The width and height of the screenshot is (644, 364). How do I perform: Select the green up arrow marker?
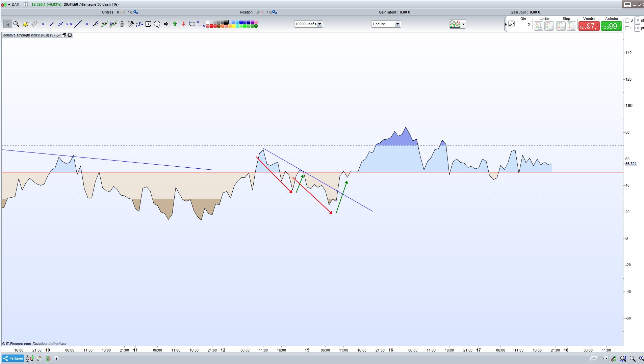(175, 24)
